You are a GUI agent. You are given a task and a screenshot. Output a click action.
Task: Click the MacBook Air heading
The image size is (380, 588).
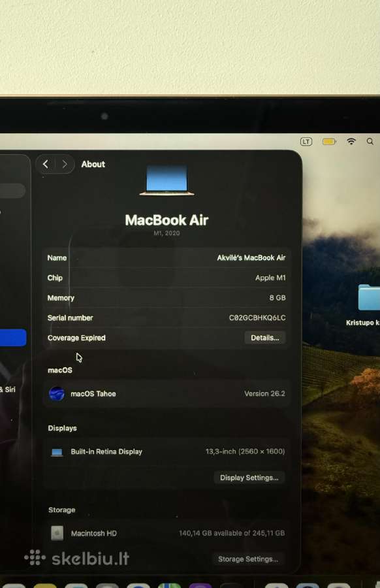(x=166, y=220)
